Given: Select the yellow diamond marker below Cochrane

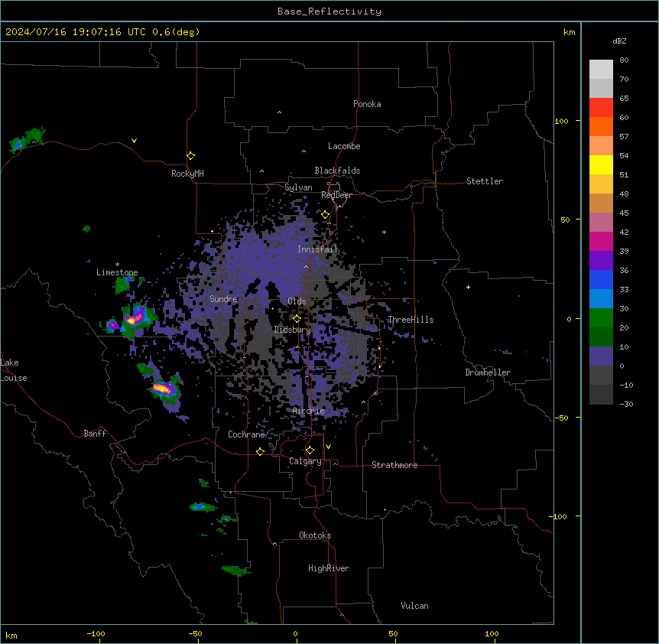Looking at the screenshot, I should [x=260, y=451].
